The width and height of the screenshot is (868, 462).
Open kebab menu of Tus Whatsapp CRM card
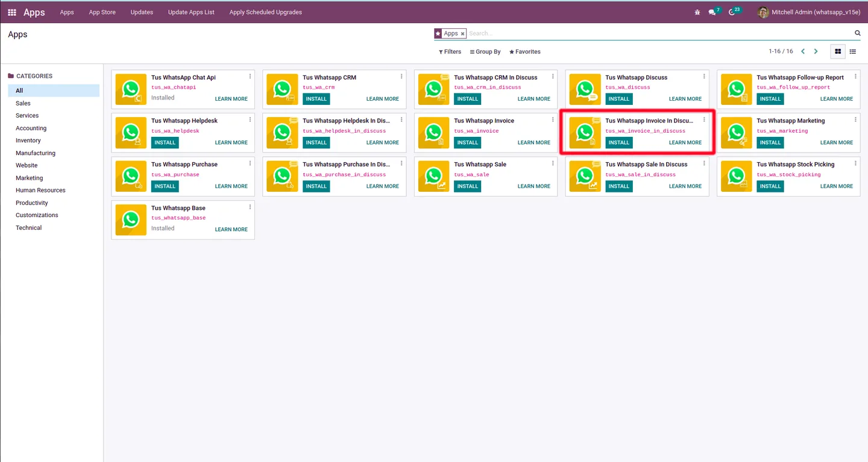[x=401, y=77]
